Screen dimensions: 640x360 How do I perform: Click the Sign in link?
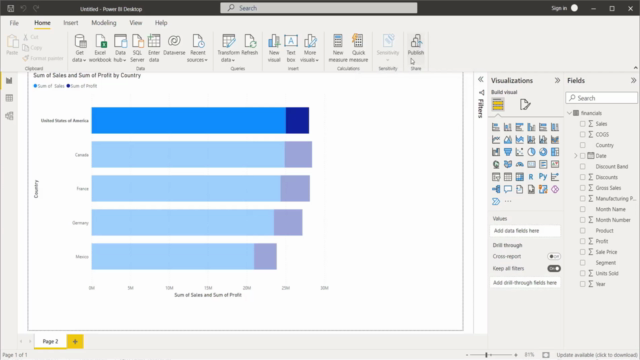coord(559,8)
